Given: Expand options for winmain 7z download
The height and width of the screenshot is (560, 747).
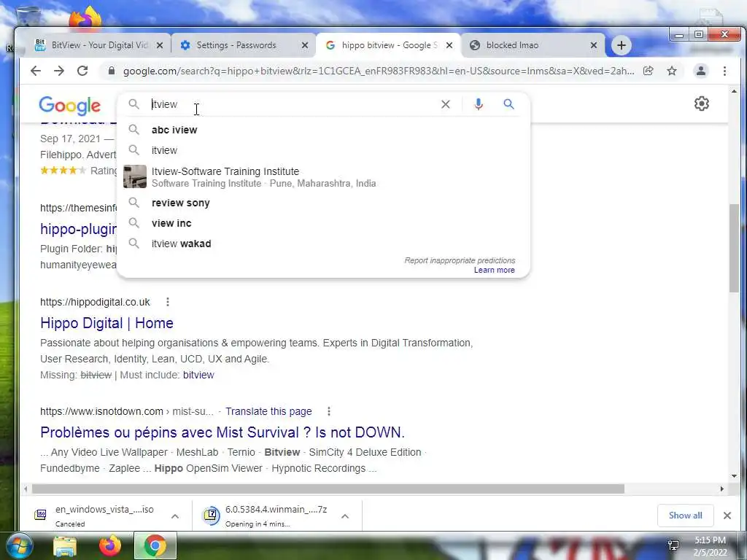Looking at the screenshot, I should point(345,516).
